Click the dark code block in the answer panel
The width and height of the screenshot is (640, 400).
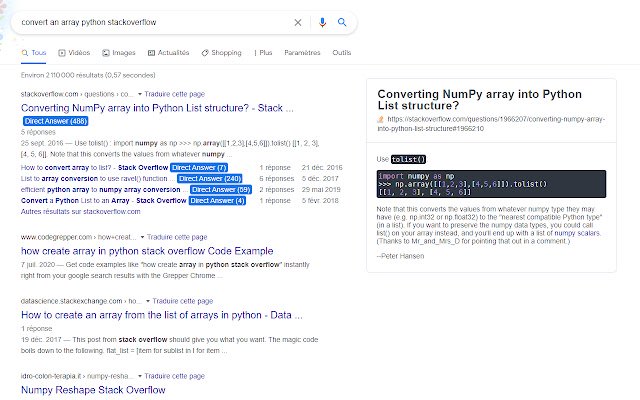click(x=491, y=184)
